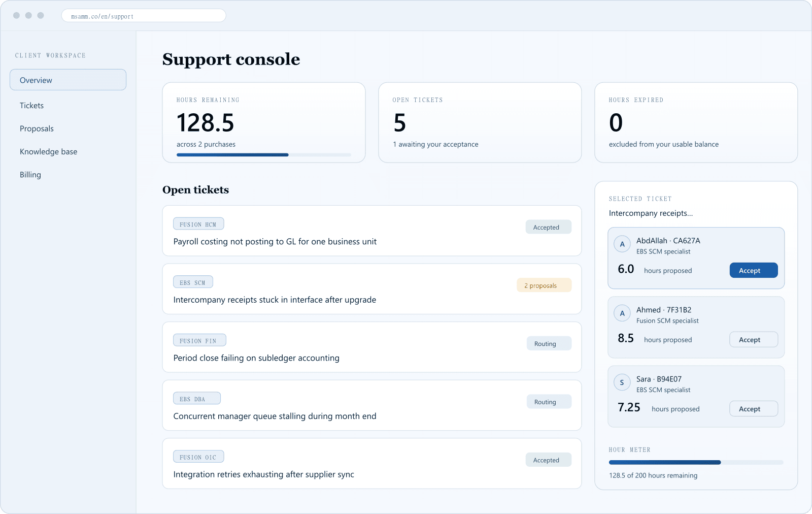Open the Integration retries exhausting ticket
Screen dimensions: 812x514
point(372,464)
